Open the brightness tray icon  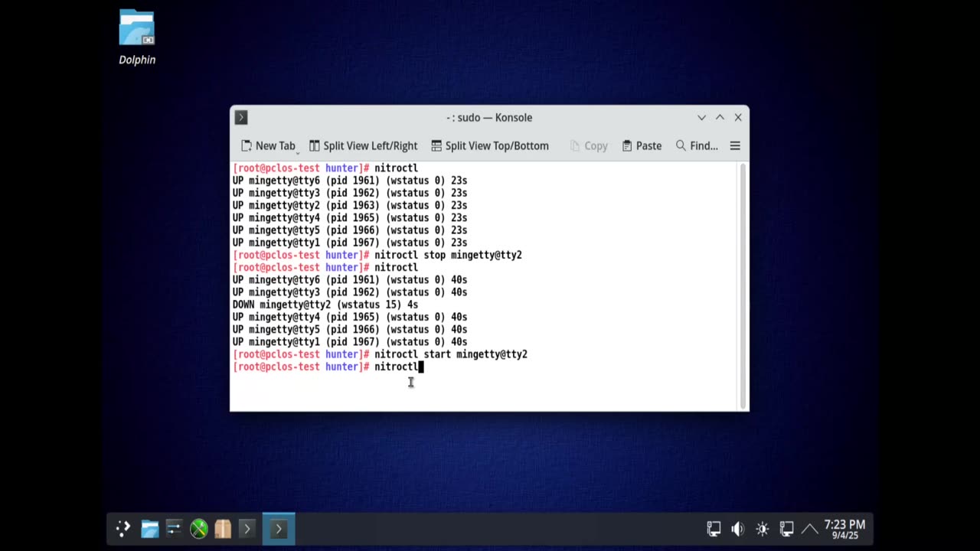point(762,528)
